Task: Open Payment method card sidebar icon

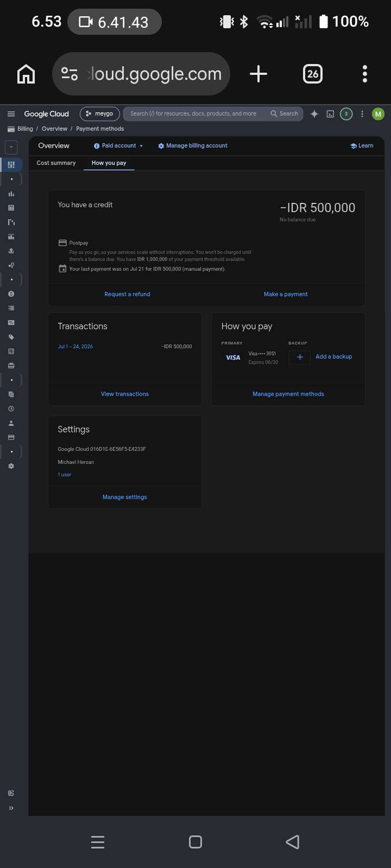Action: (x=11, y=437)
